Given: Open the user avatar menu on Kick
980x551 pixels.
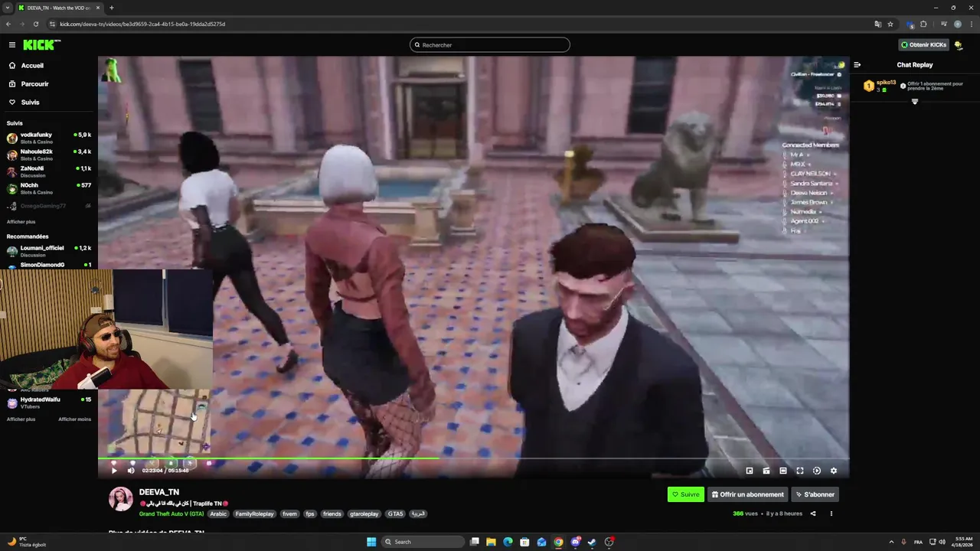Looking at the screenshot, I should pyautogui.click(x=959, y=45).
